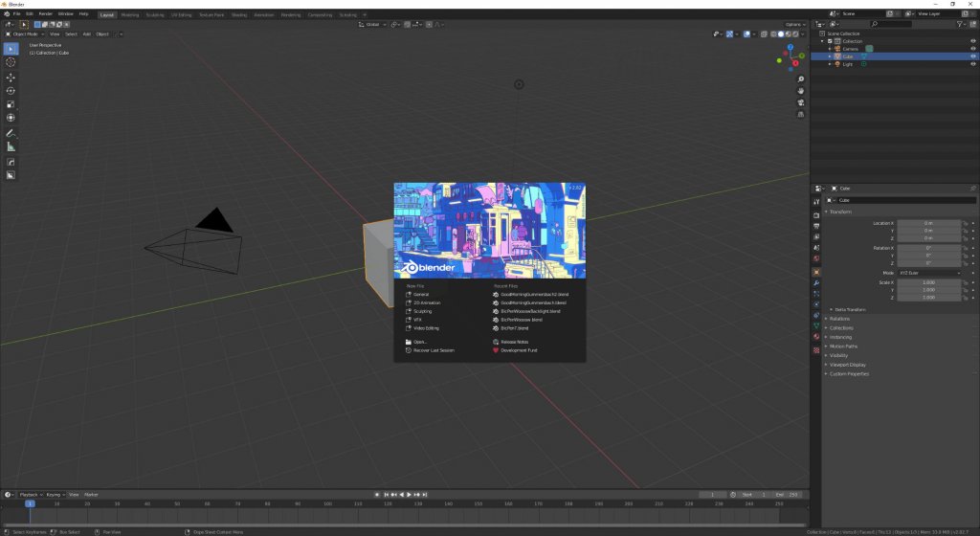The image size is (980, 536).
Task: Hide the Cube using its eye icon
Action: pyautogui.click(x=972, y=56)
